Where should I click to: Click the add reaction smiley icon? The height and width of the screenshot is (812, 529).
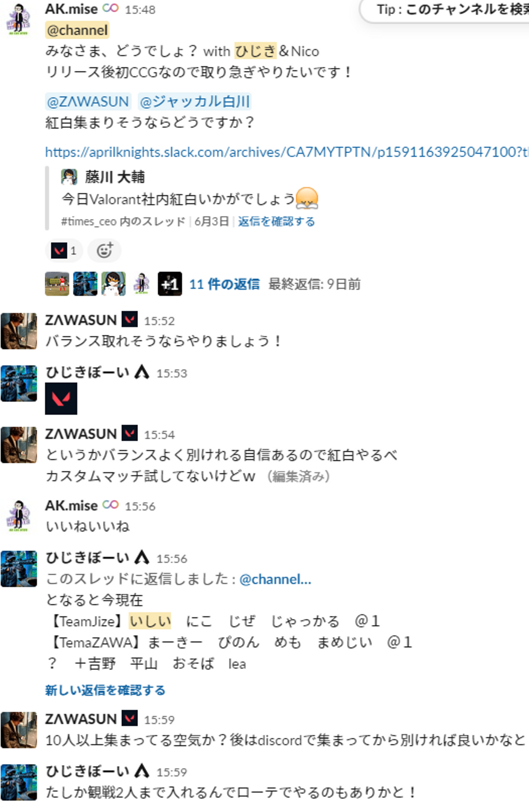coord(104,250)
